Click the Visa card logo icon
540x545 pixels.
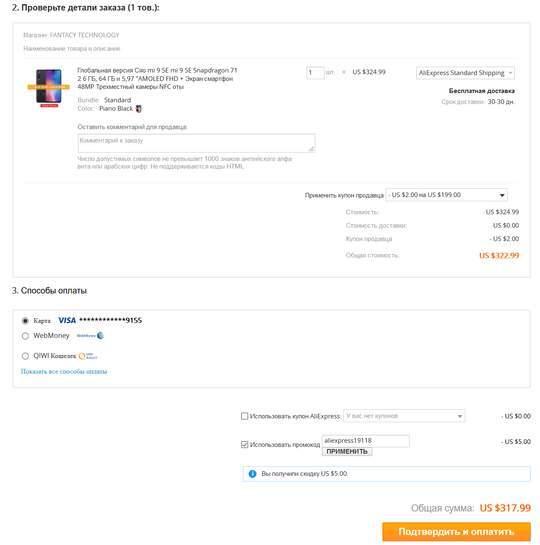coord(67,320)
